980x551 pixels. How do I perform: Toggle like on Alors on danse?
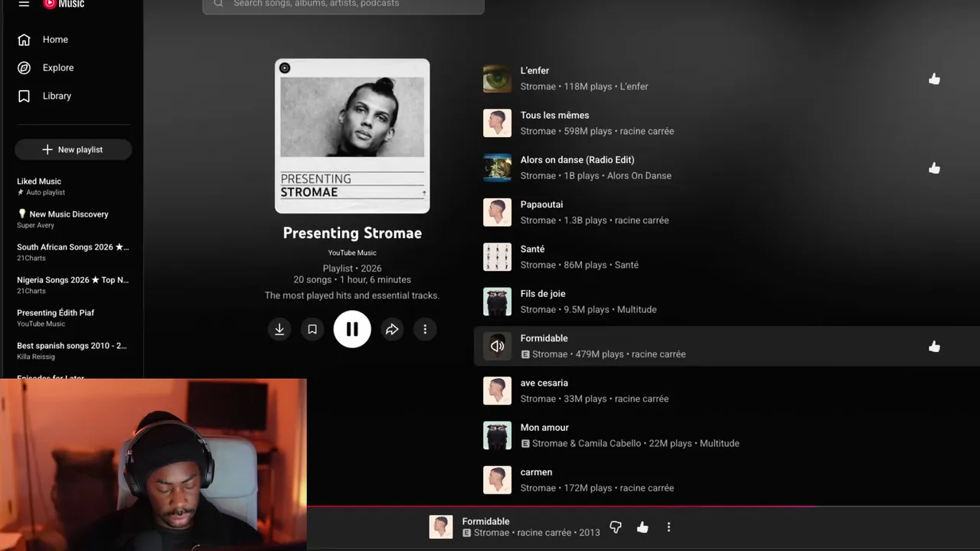pos(934,168)
